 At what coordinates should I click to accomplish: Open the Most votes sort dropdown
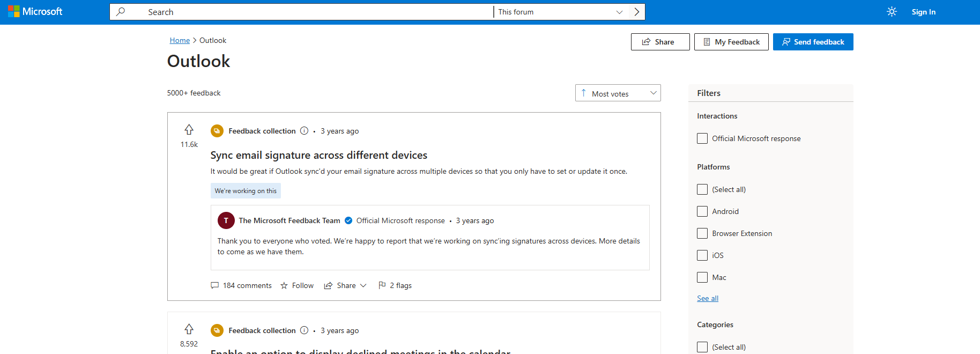pos(618,93)
